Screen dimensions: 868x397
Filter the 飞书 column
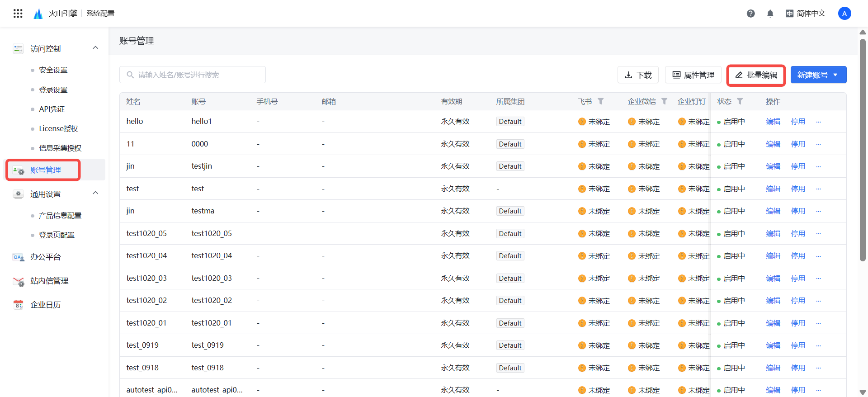(601, 101)
